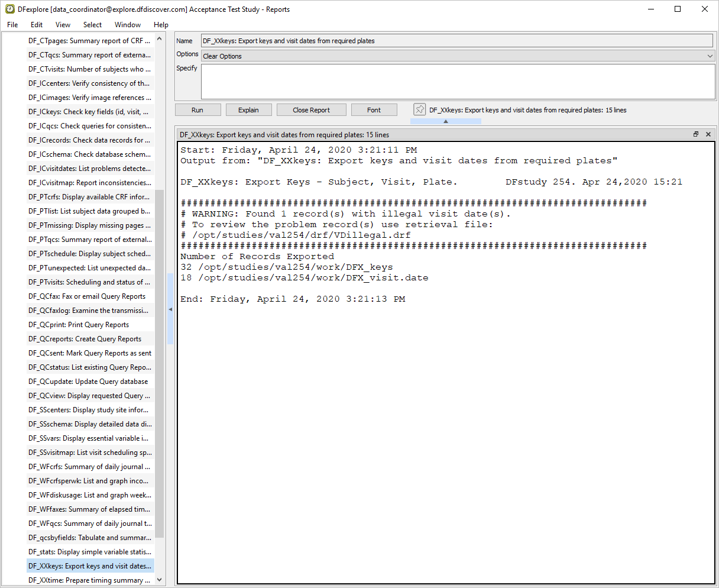Select the DF_XXtime report in the list

click(x=89, y=580)
